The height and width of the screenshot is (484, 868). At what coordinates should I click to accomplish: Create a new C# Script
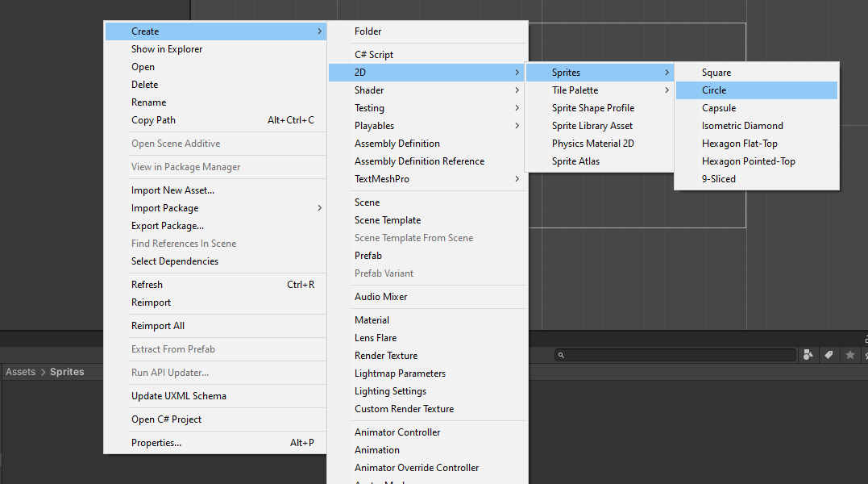[374, 55]
